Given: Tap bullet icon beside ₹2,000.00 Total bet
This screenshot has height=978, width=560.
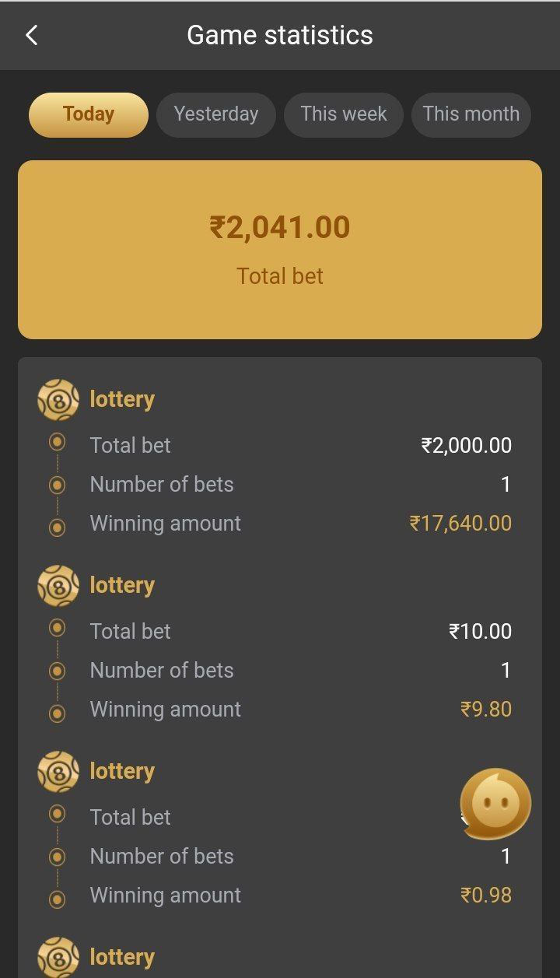Looking at the screenshot, I should click(x=57, y=443).
